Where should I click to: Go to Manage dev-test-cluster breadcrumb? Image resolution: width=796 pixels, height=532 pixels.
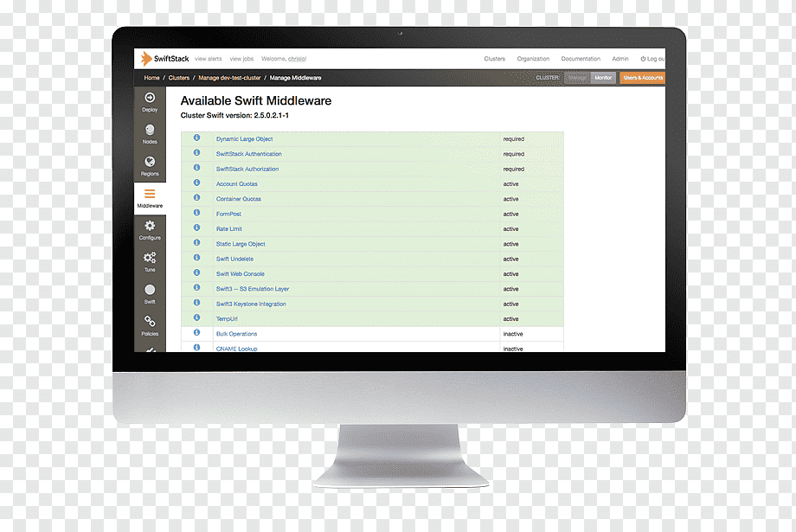click(x=229, y=78)
